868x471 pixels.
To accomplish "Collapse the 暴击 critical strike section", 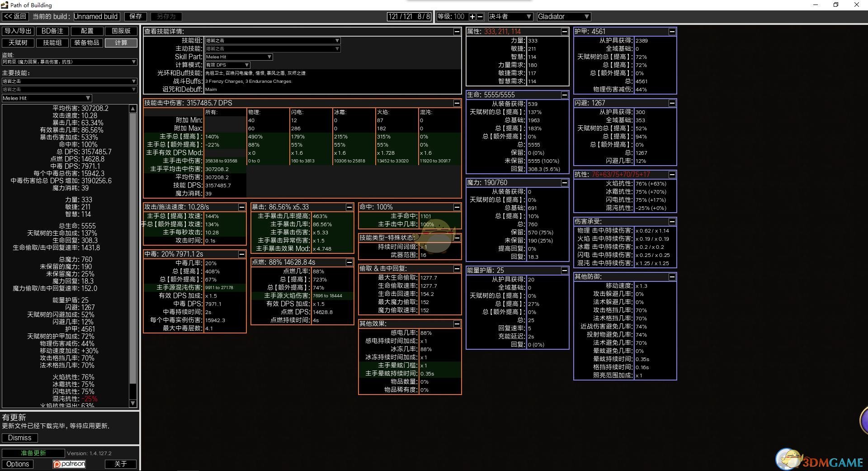I will point(349,207).
